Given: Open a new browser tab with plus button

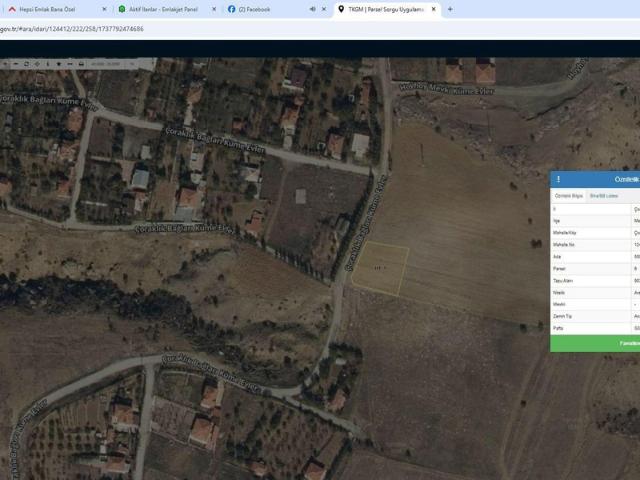Looking at the screenshot, I should (x=450, y=9).
